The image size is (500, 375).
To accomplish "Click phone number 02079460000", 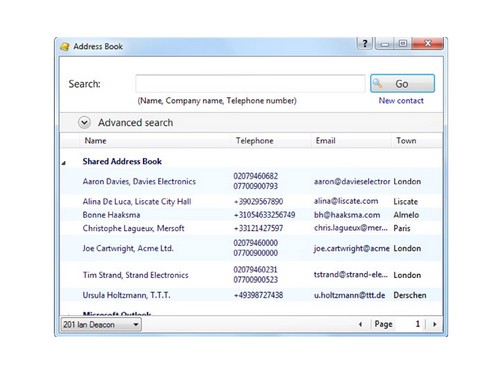I will [x=255, y=243].
